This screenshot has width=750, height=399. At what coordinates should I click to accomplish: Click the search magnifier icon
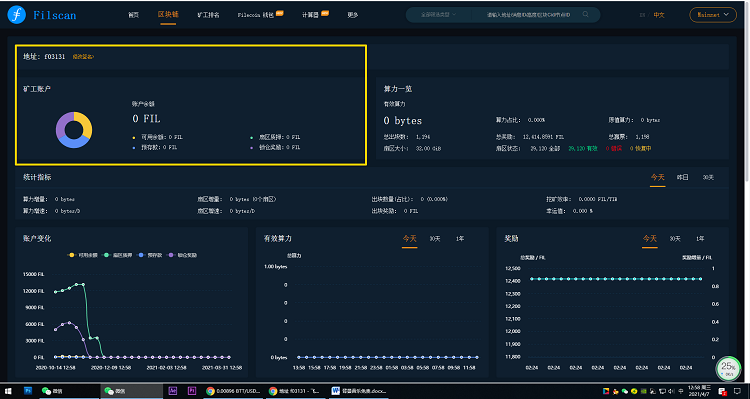coord(585,14)
